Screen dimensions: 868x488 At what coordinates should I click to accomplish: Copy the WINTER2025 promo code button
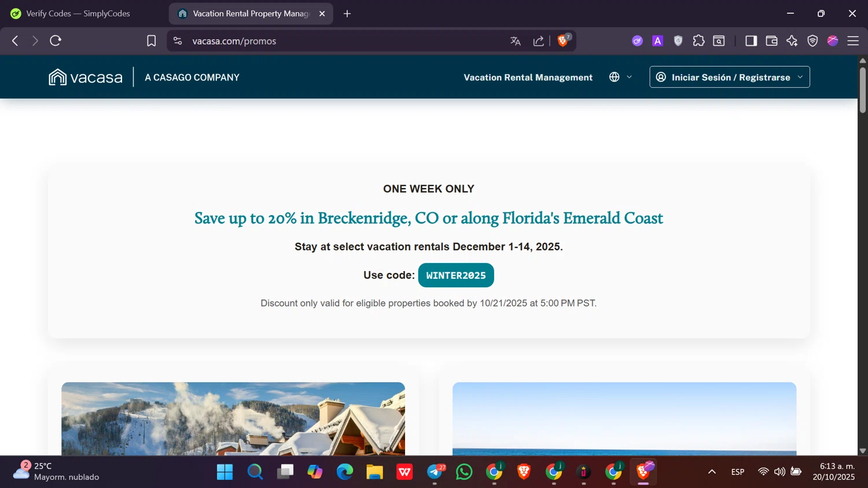[456, 275]
